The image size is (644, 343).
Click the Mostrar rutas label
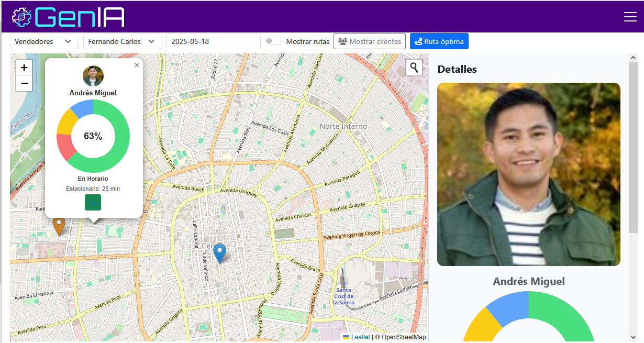(x=308, y=41)
